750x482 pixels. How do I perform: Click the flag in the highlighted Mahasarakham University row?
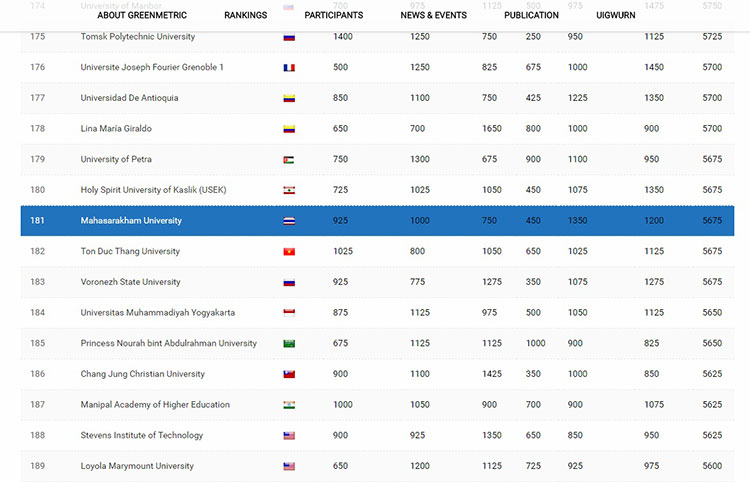(289, 221)
